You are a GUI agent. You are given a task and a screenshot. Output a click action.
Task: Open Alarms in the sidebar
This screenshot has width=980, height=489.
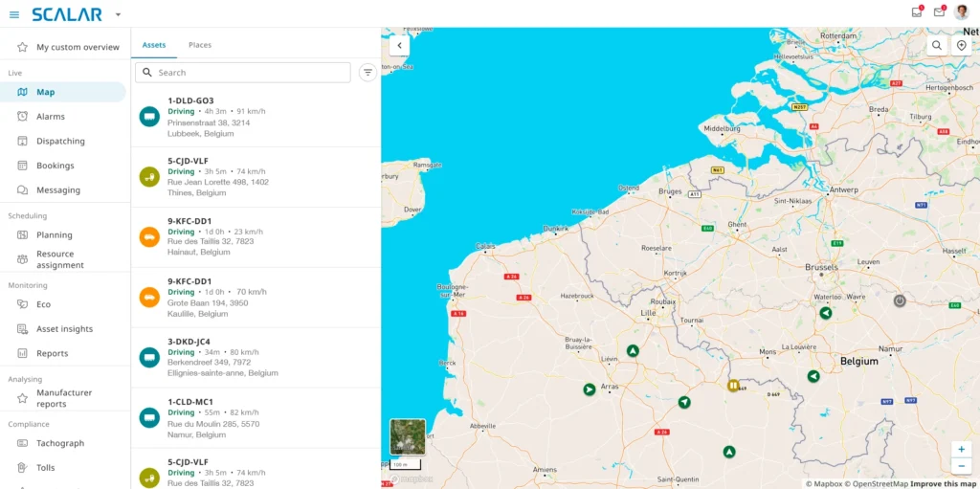pos(51,117)
